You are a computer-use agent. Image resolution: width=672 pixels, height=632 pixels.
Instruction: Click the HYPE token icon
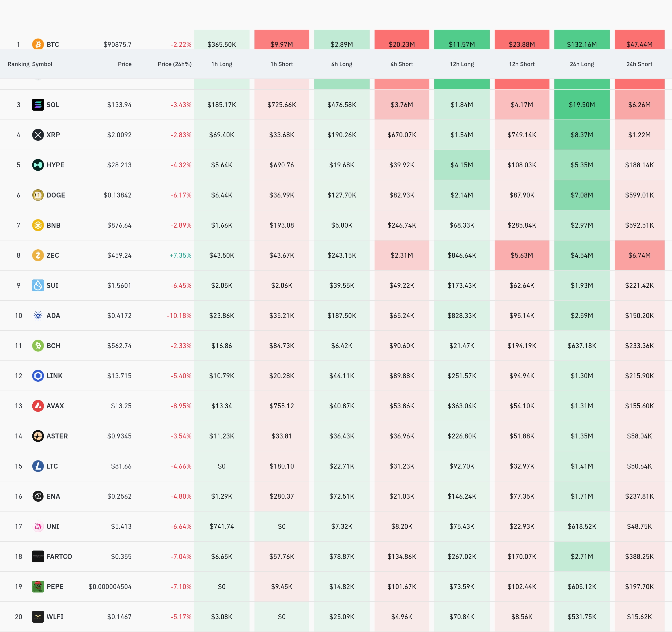coord(38,165)
